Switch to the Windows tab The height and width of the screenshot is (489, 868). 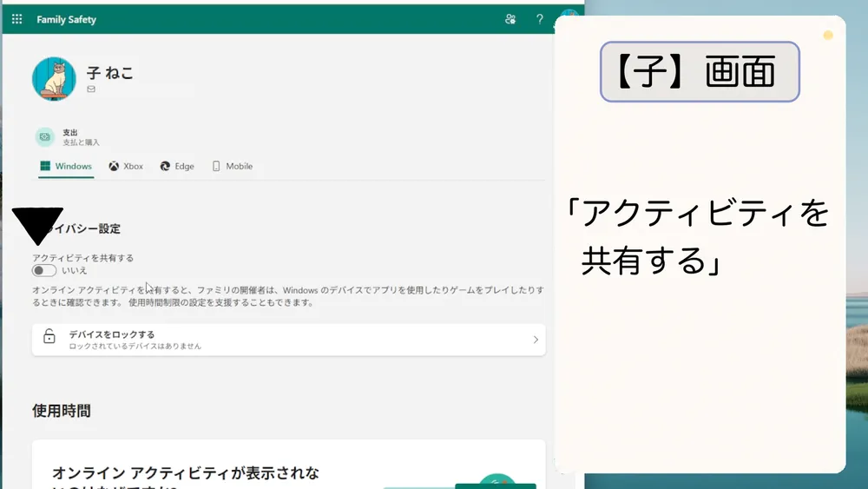(66, 166)
